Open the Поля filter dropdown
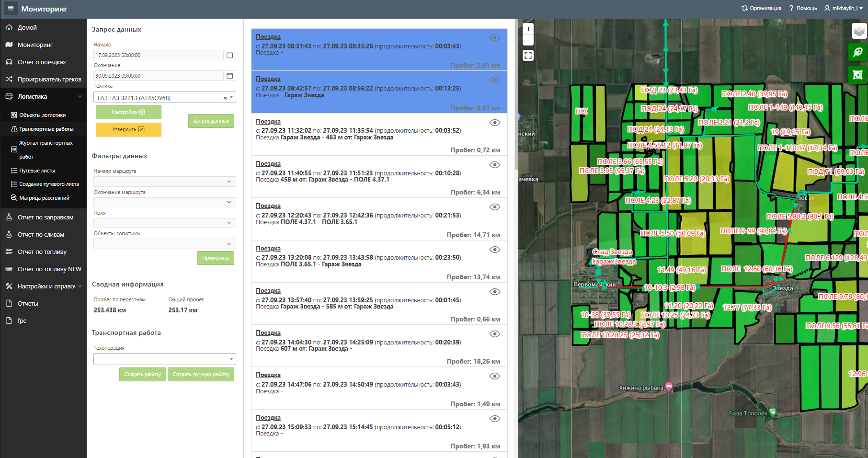 [165, 223]
